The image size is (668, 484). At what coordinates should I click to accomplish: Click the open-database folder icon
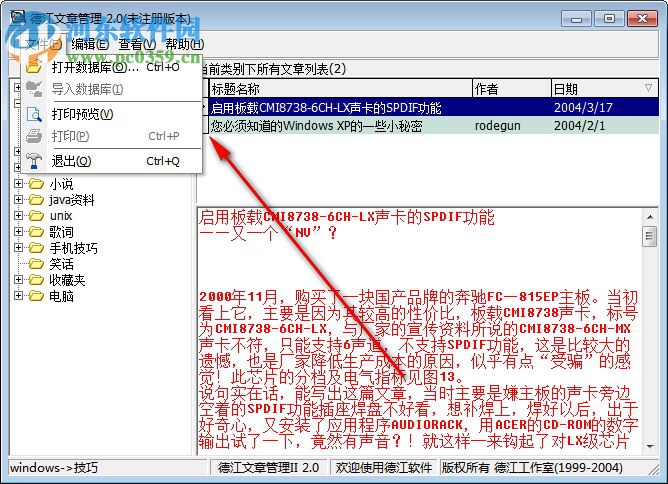(x=34, y=67)
